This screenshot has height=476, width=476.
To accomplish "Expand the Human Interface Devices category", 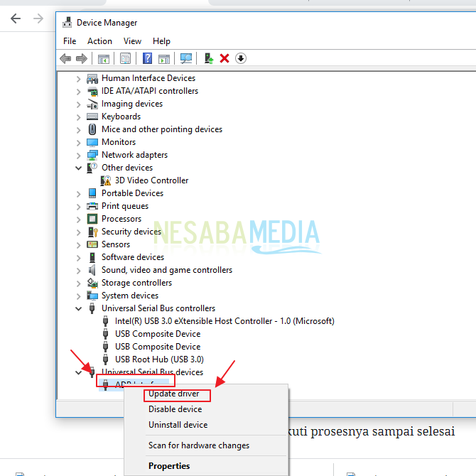I will tap(79, 78).
